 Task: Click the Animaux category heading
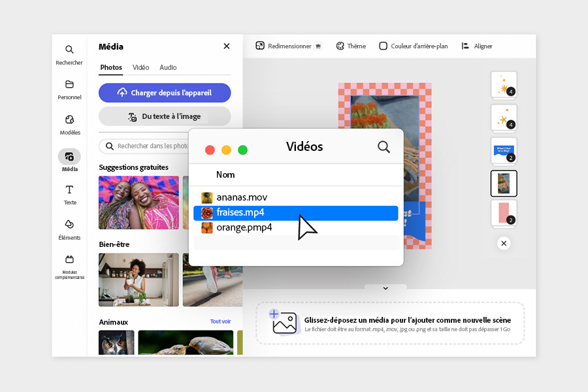(113, 322)
